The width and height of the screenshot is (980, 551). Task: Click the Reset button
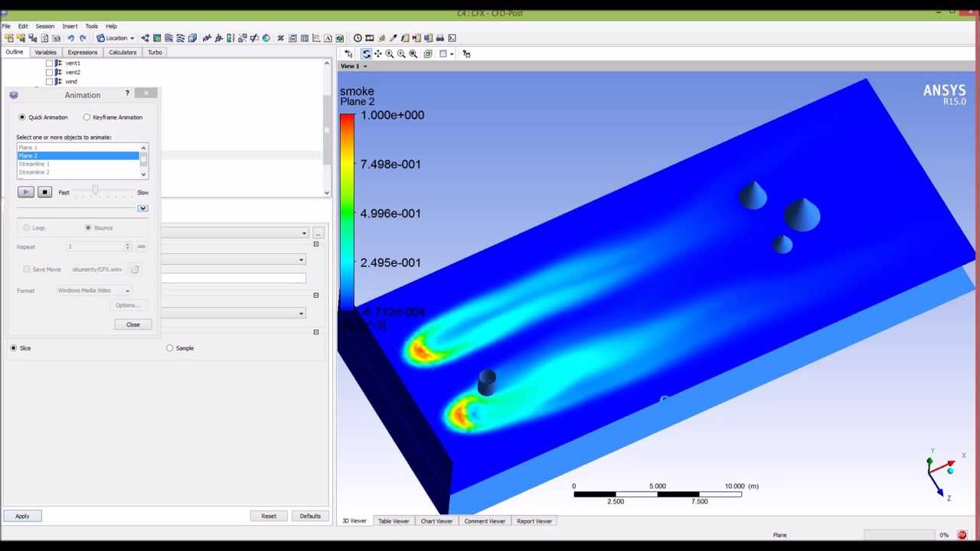click(269, 516)
